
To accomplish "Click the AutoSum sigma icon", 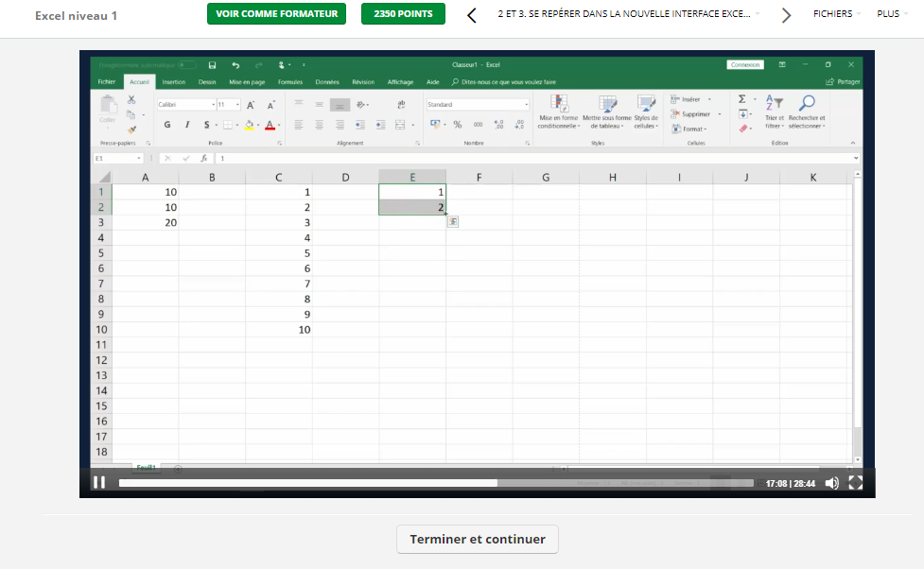I will click(741, 99).
